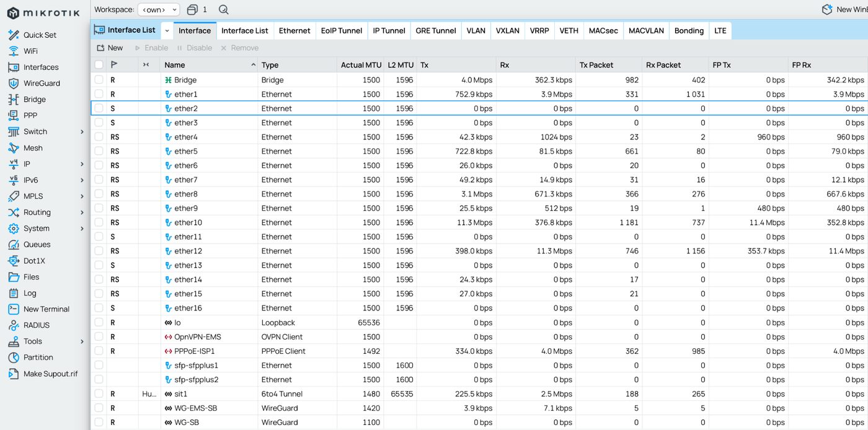868x430 pixels.
Task: Open the PPPoE-ISP1 interface entry
Action: (x=194, y=351)
